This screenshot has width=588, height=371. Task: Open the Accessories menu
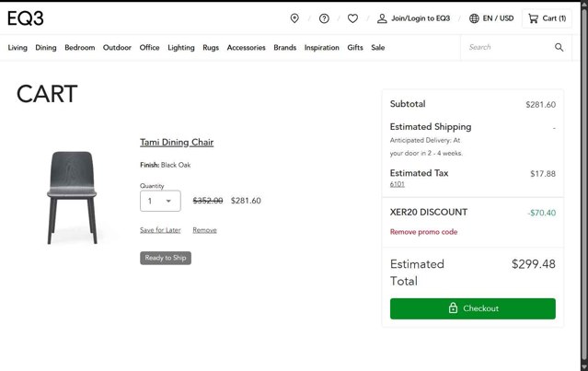246,48
